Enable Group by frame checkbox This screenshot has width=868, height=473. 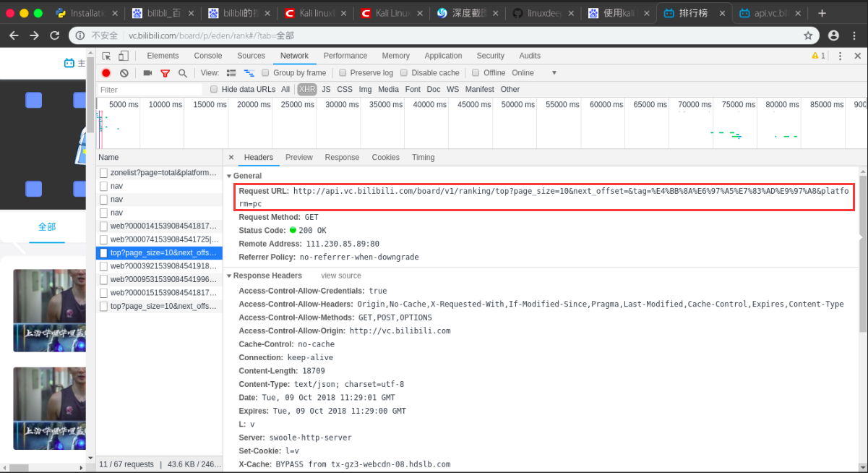[266, 73]
